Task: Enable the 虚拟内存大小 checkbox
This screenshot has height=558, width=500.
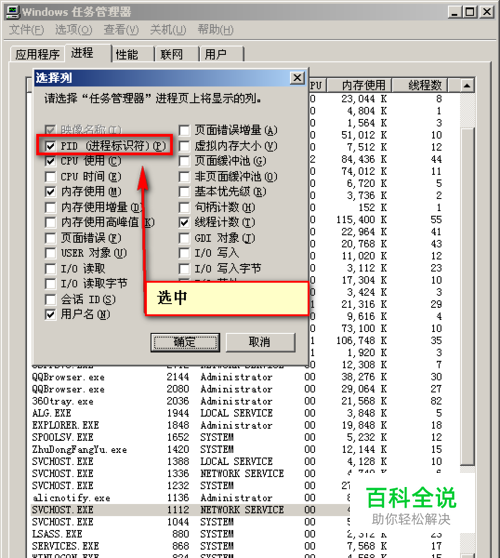Action: click(184, 146)
